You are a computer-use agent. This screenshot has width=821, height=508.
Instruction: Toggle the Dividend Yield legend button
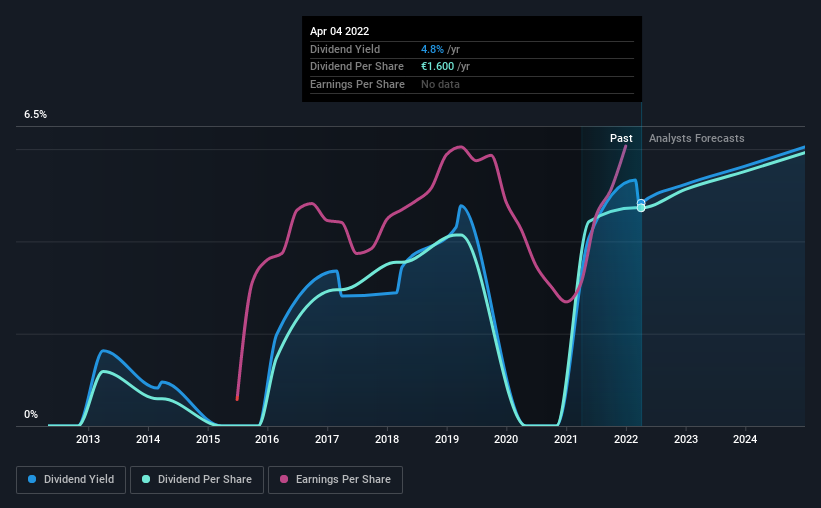pyautogui.click(x=71, y=480)
